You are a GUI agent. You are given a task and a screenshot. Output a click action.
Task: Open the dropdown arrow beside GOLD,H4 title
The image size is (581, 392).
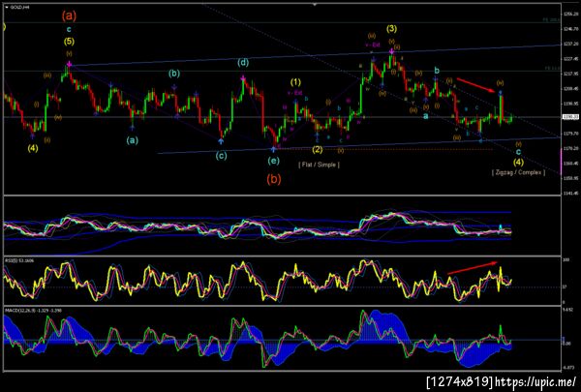pyautogui.click(x=7, y=7)
